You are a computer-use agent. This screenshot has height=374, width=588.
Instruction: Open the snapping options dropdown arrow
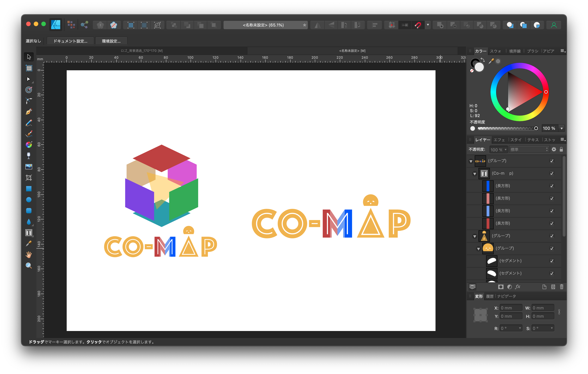pyautogui.click(x=428, y=25)
